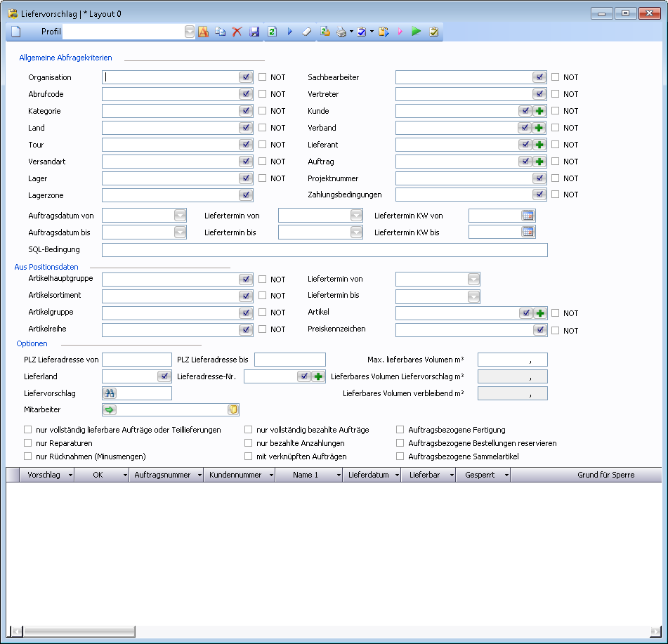Click the Auftragsnummer column header
The width and height of the screenshot is (668, 644).
(162, 475)
